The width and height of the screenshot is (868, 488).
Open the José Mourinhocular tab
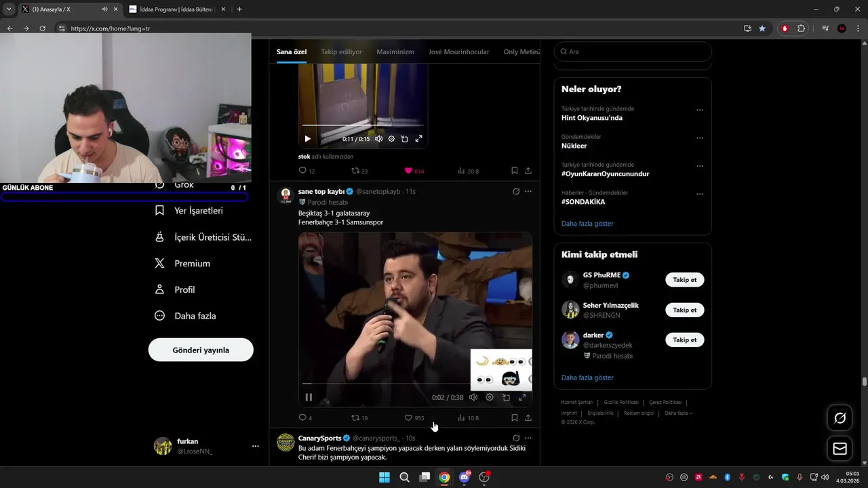[x=458, y=52]
